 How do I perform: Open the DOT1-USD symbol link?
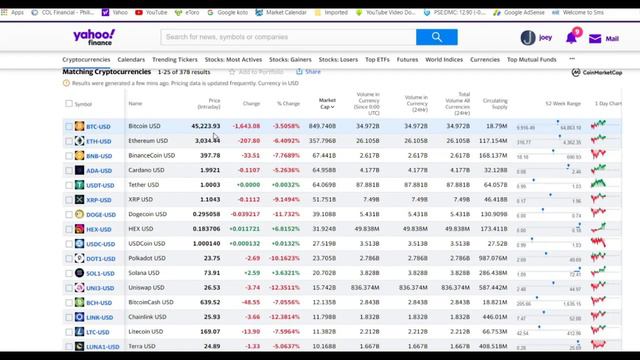[101, 259]
